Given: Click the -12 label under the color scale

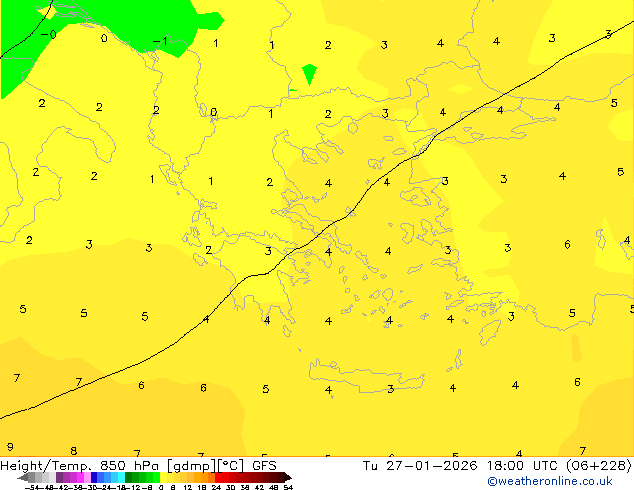Looking at the screenshot, I should click(x=133, y=487).
